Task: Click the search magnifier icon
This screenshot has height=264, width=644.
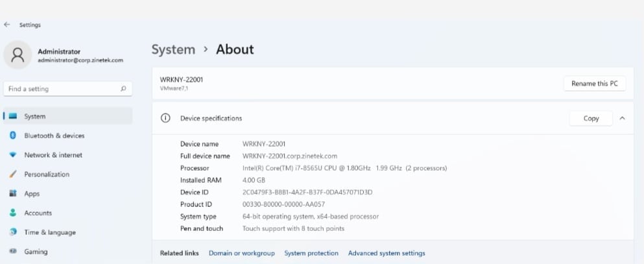Action: pyautogui.click(x=123, y=89)
